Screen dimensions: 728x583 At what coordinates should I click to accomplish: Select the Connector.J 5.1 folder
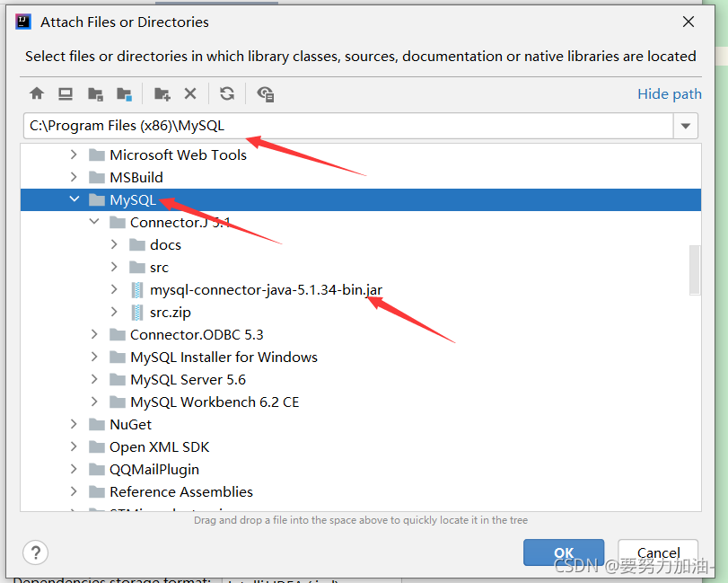click(180, 222)
